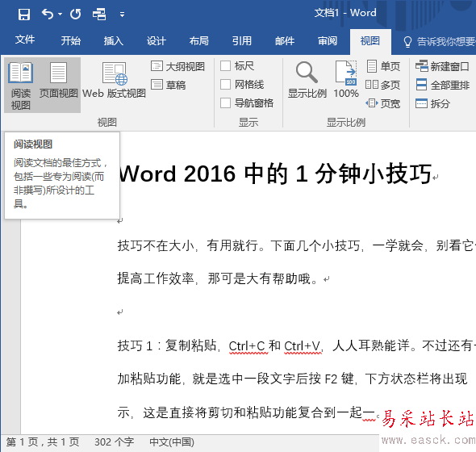Select 页宽 page width zoom
This screenshot has height=452, width=476.
(382, 103)
